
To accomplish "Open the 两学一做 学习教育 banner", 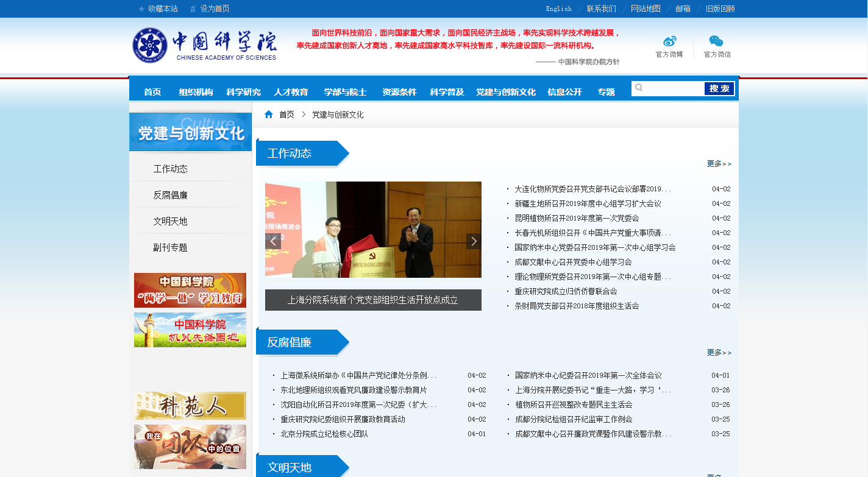I will (x=190, y=290).
